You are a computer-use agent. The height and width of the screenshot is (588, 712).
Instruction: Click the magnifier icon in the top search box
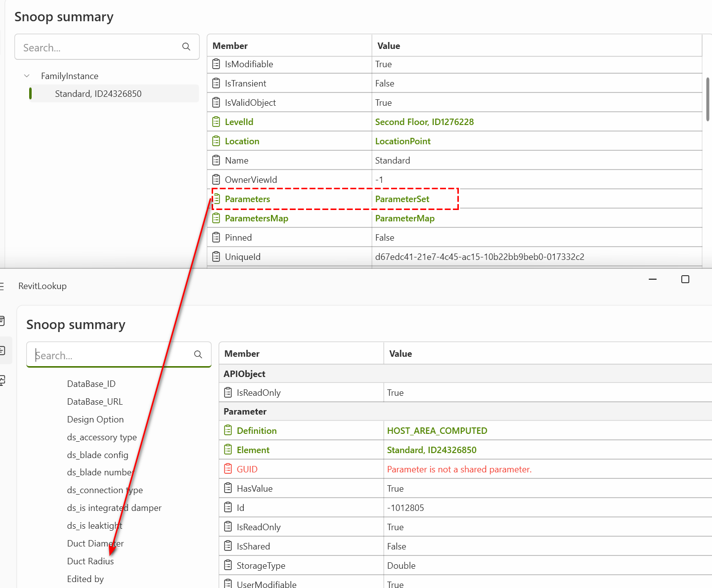point(186,47)
